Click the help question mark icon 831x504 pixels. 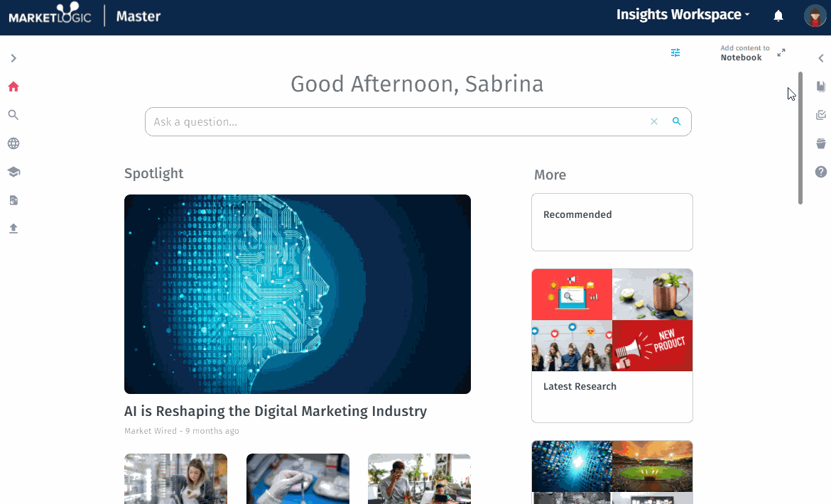tap(821, 172)
